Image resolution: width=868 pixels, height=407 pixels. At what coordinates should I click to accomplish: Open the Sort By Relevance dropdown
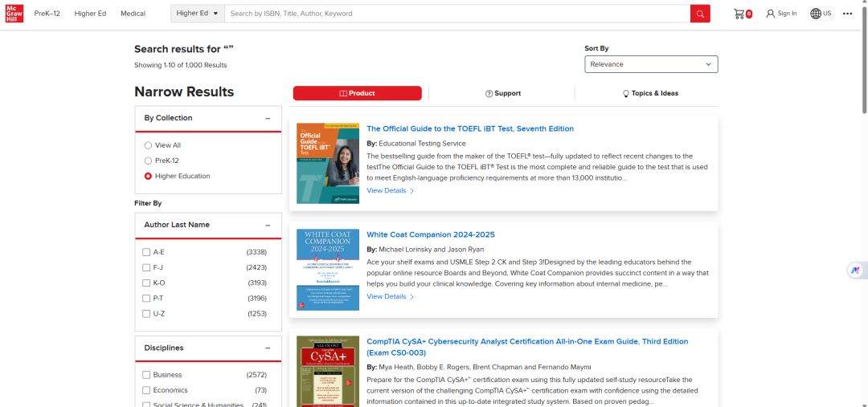[x=651, y=64]
